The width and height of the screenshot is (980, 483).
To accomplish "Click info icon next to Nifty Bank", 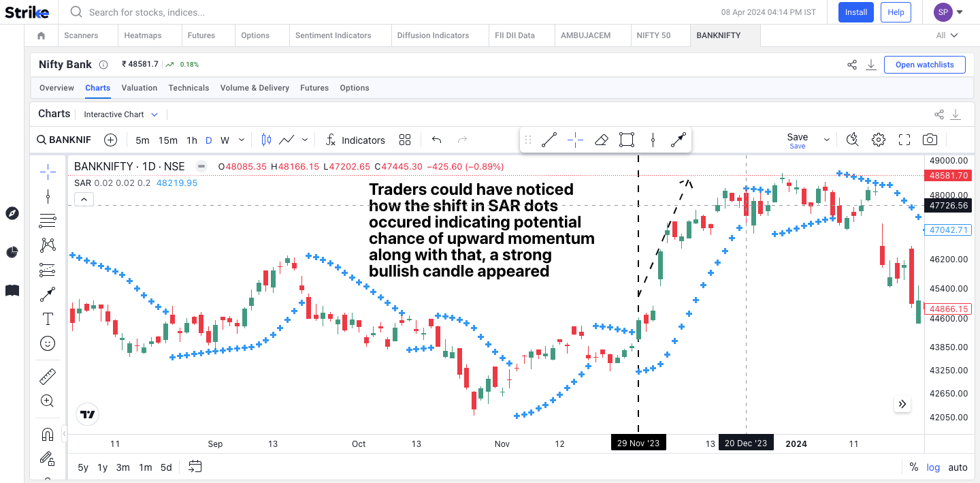I will 103,65.
